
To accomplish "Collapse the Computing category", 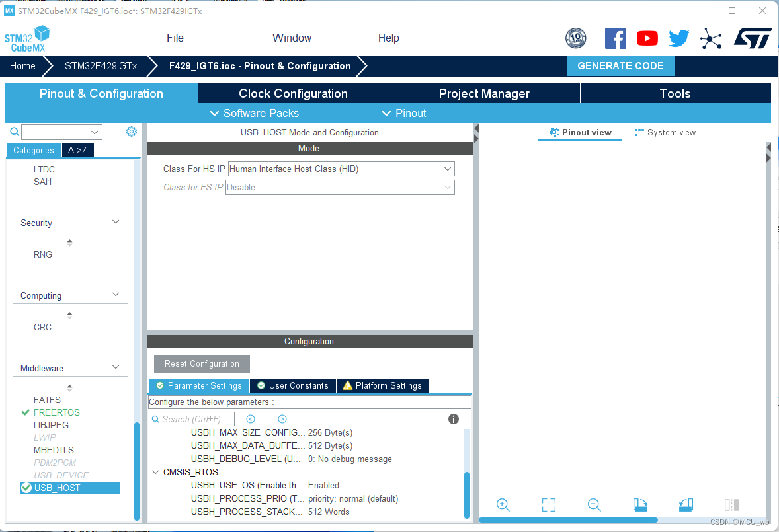I will point(116,294).
